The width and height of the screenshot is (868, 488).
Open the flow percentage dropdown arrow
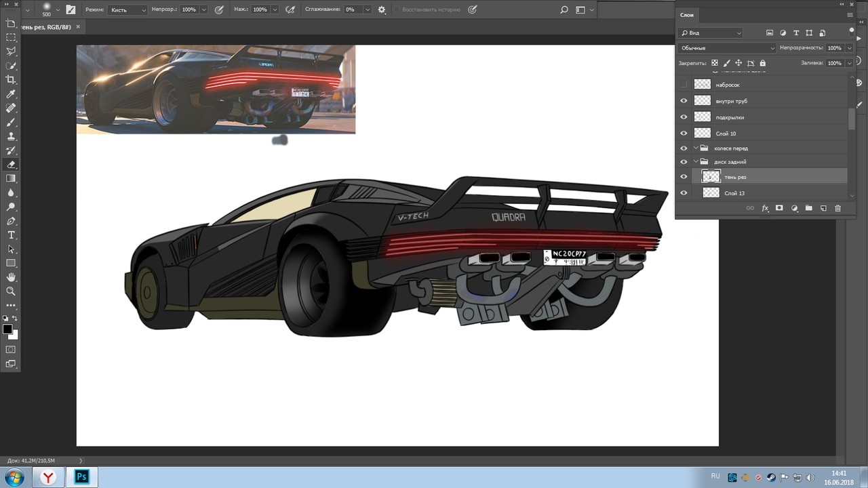click(x=274, y=10)
